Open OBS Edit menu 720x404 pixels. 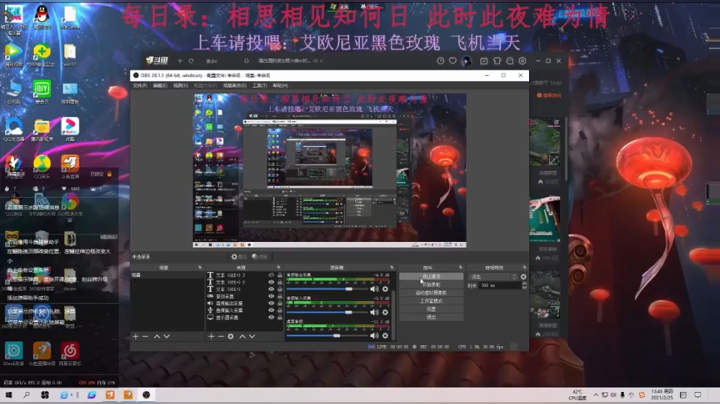tap(160, 86)
